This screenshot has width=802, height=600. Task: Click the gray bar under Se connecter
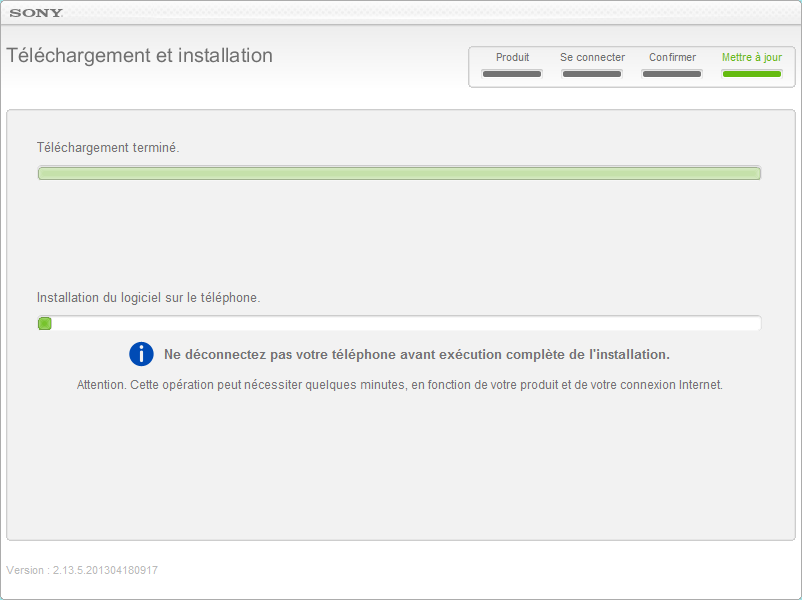pyautogui.click(x=592, y=74)
